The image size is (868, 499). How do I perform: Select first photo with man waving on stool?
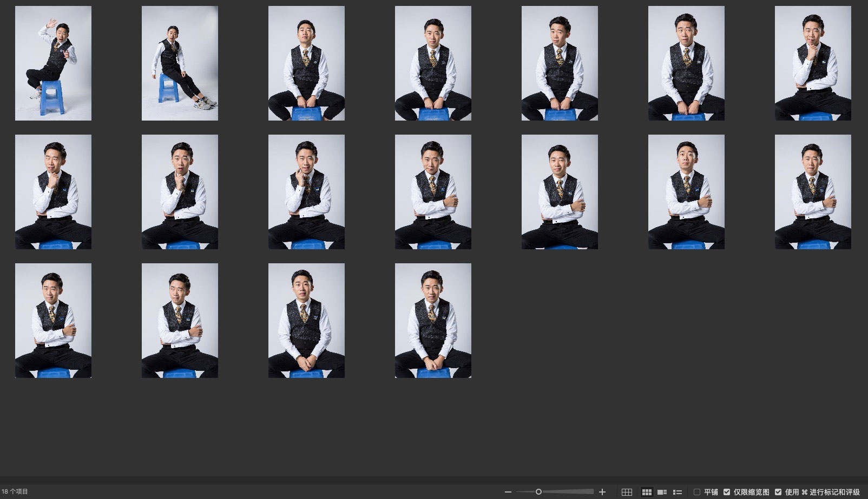(x=53, y=63)
